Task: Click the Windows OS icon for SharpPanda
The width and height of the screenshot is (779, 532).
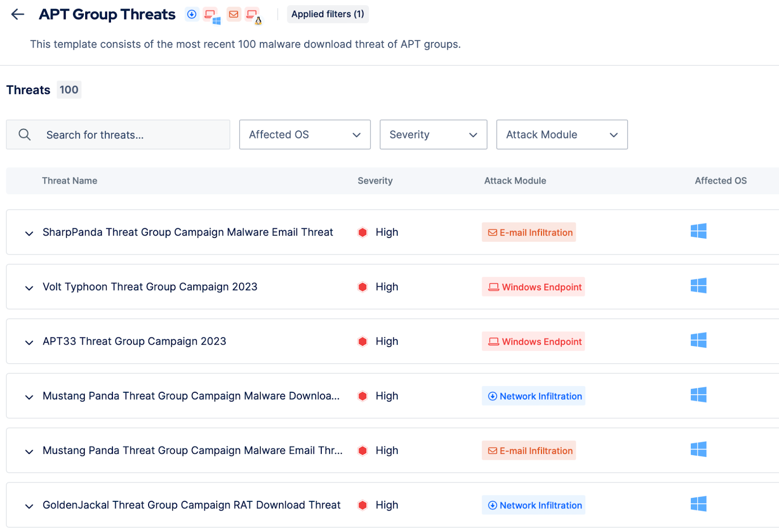Action: 698,231
